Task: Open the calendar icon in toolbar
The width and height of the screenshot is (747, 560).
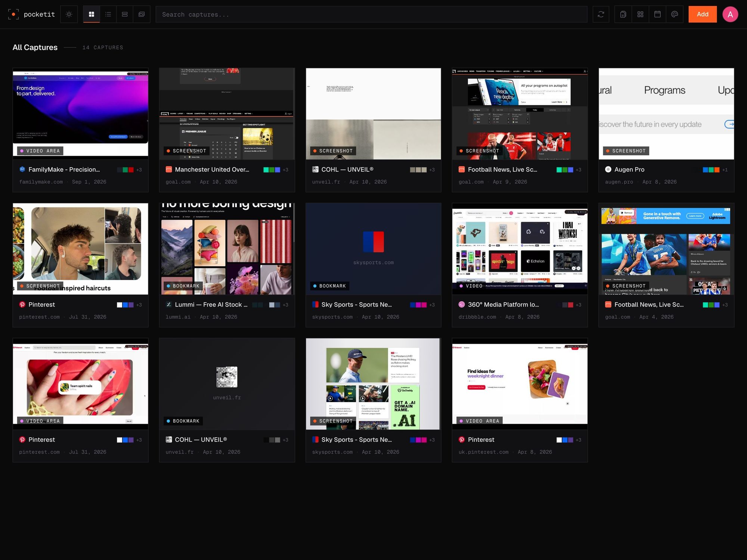Action: [657, 14]
